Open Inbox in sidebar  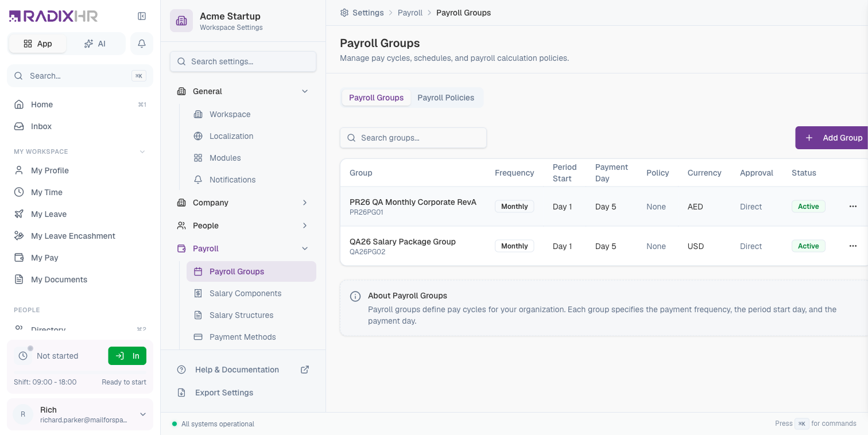pyautogui.click(x=80, y=126)
